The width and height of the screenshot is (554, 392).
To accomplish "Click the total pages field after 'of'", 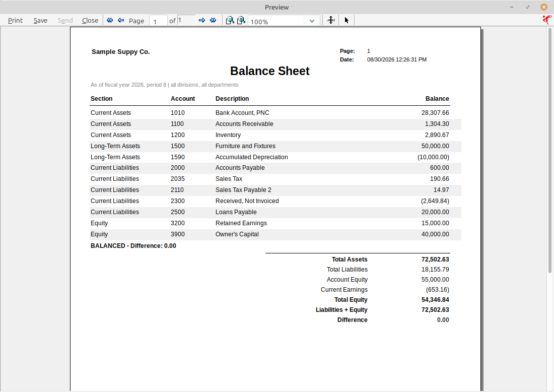I will coord(186,20).
